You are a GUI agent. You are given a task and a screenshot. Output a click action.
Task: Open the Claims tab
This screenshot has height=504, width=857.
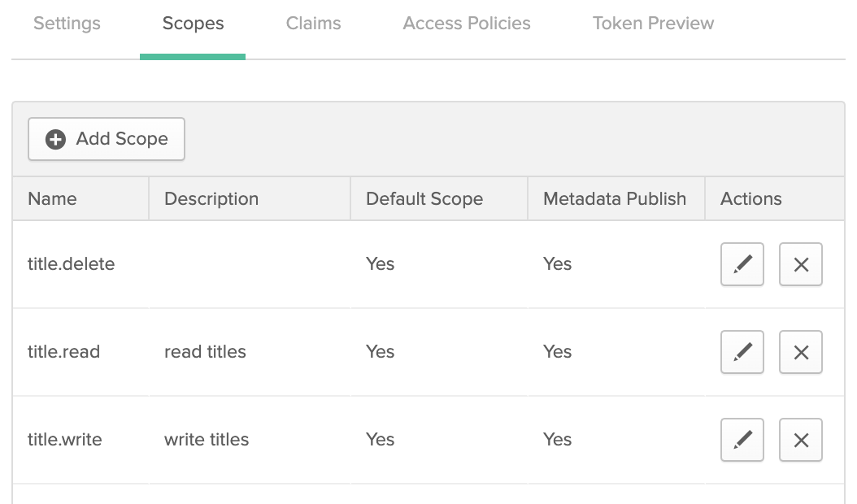pos(313,24)
